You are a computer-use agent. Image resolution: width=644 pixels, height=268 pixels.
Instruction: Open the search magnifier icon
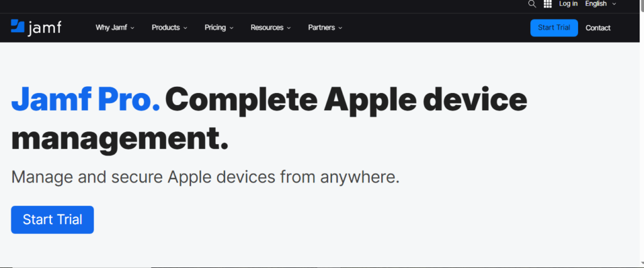point(532,4)
